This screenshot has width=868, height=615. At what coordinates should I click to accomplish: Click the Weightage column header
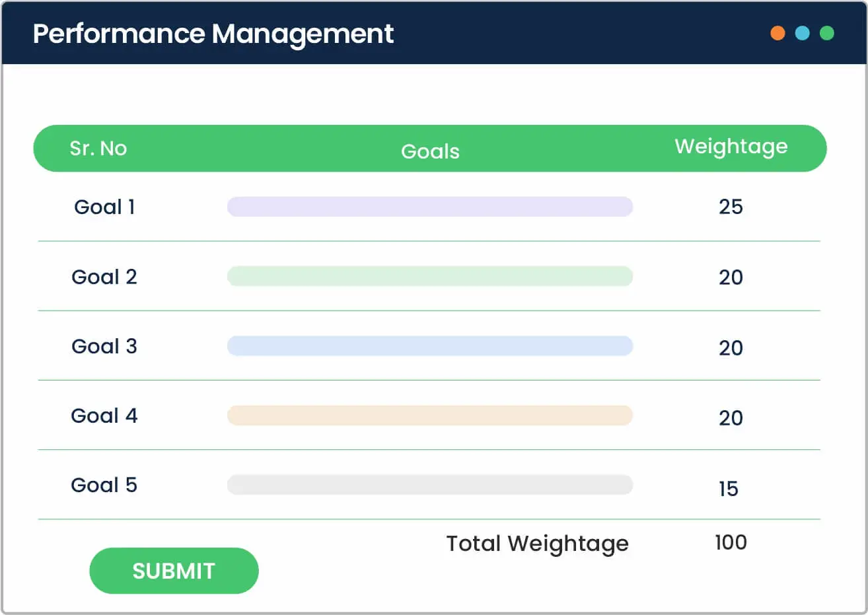point(731,147)
